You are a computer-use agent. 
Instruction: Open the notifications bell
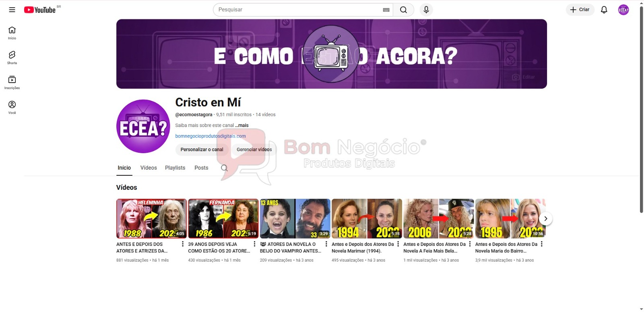coord(604,10)
